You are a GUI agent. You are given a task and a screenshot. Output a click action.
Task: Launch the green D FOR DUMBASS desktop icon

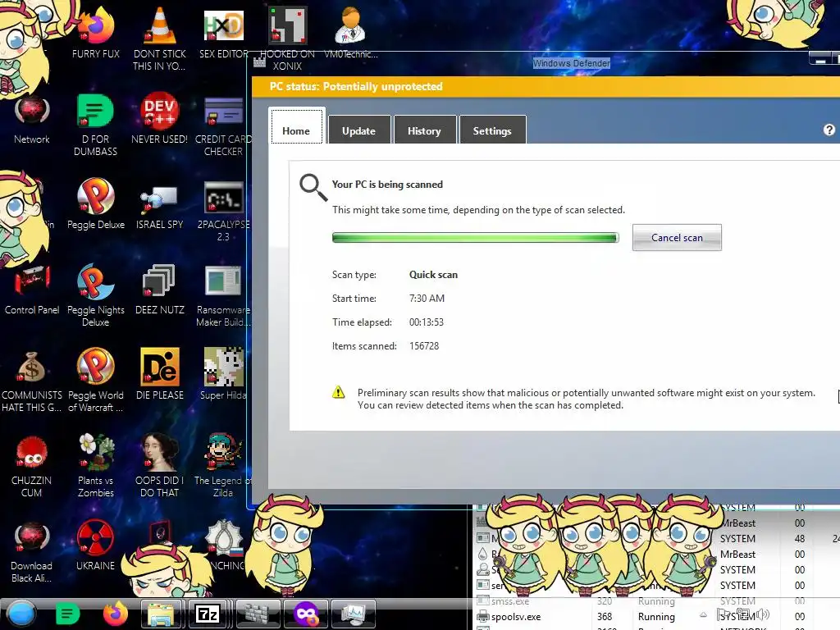click(x=95, y=111)
